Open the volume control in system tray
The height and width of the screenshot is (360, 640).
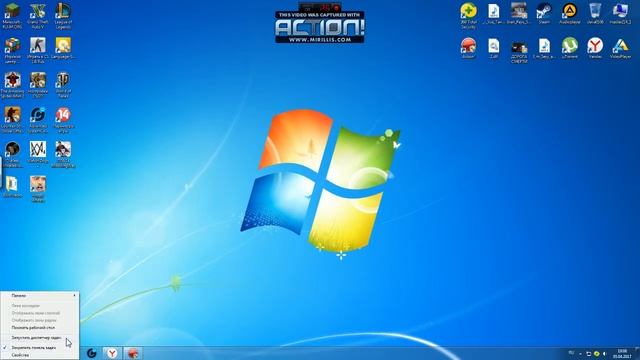click(x=604, y=353)
